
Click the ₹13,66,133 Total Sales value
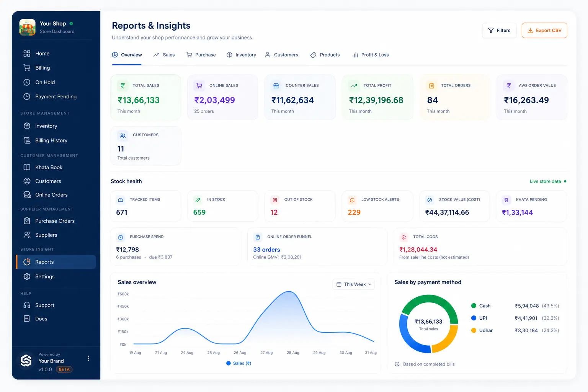(x=139, y=100)
